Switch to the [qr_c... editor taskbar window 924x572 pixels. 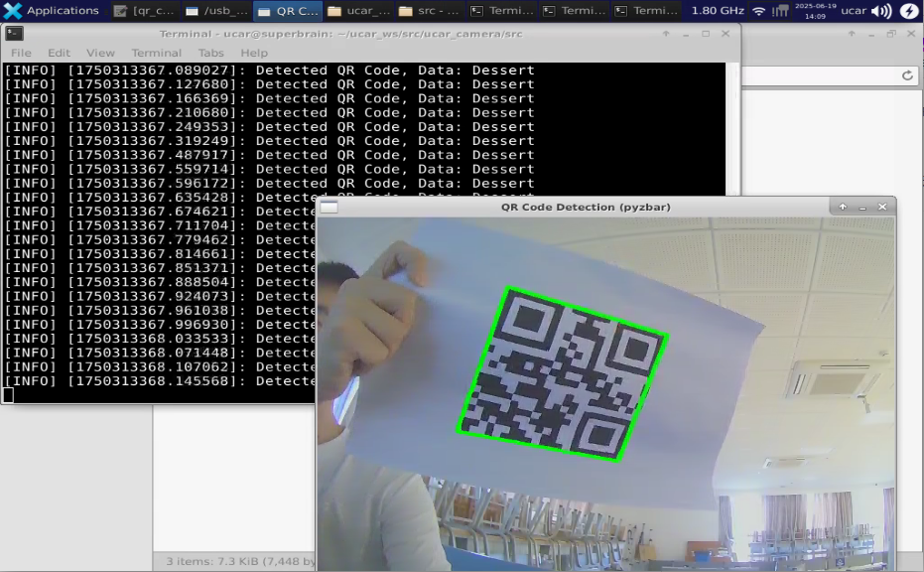point(144,11)
